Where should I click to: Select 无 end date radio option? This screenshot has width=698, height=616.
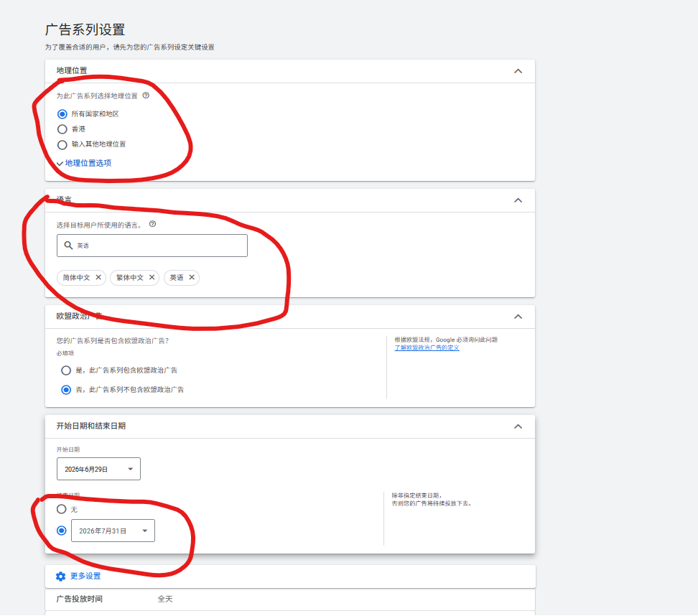pyautogui.click(x=62, y=509)
